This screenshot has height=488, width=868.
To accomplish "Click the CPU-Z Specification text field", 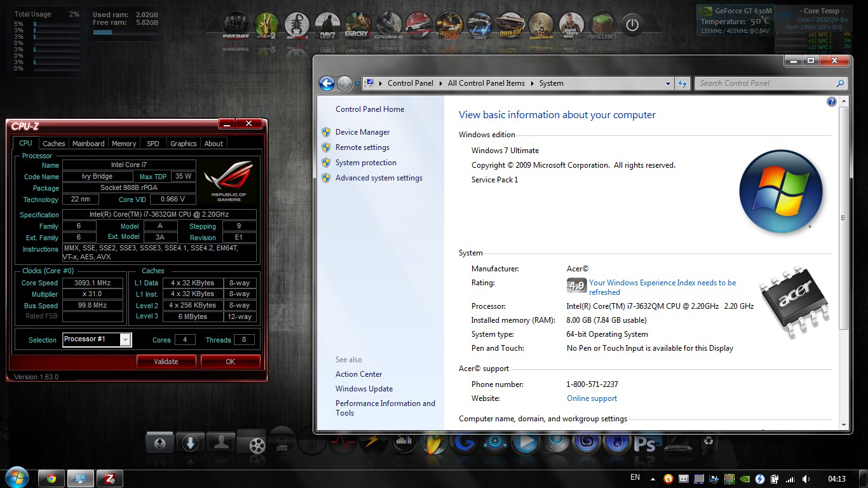I will click(x=159, y=215).
